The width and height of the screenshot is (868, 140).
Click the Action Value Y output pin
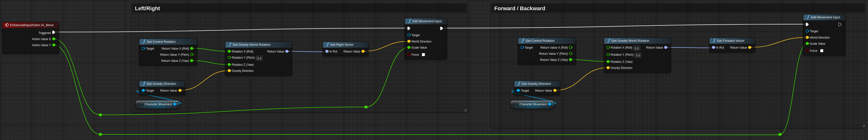coord(53,45)
